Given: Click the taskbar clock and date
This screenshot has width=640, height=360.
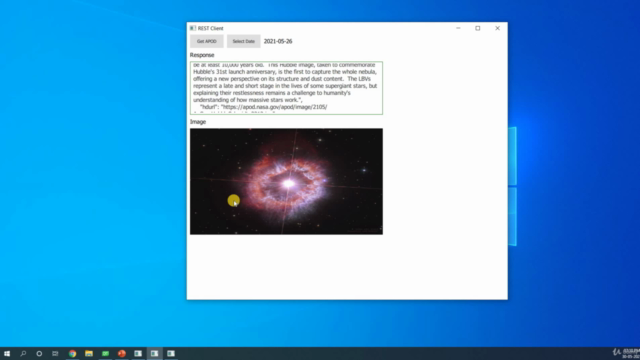Looking at the screenshot, I should click(x=631, y=353).
